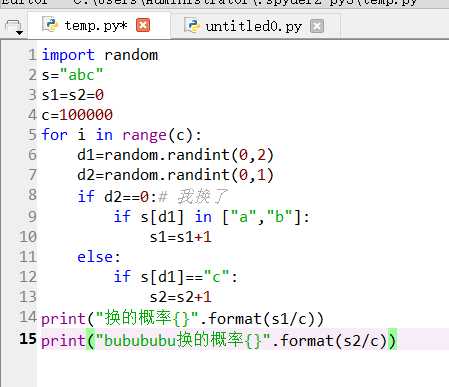
Task: Click 'if s[d1]=="c":' on line 12
Action: [x=176, y=277]
